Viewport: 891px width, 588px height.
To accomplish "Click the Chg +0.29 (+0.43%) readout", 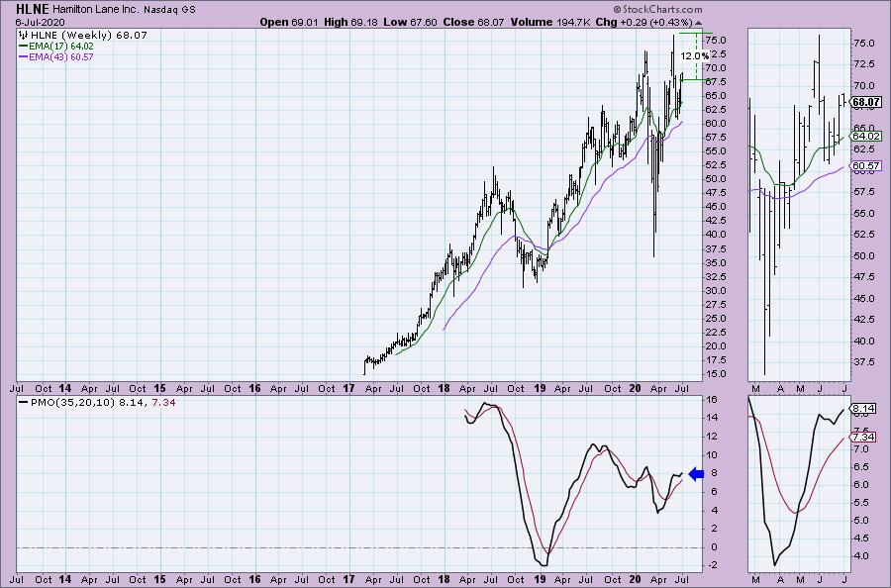I will [643, 22].
